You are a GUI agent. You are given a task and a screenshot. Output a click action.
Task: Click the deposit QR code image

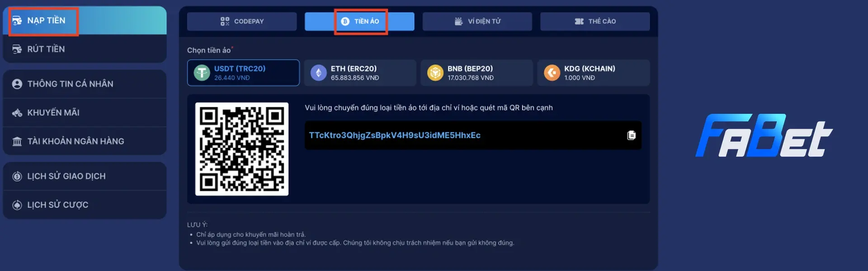click(x=242, y=149)
